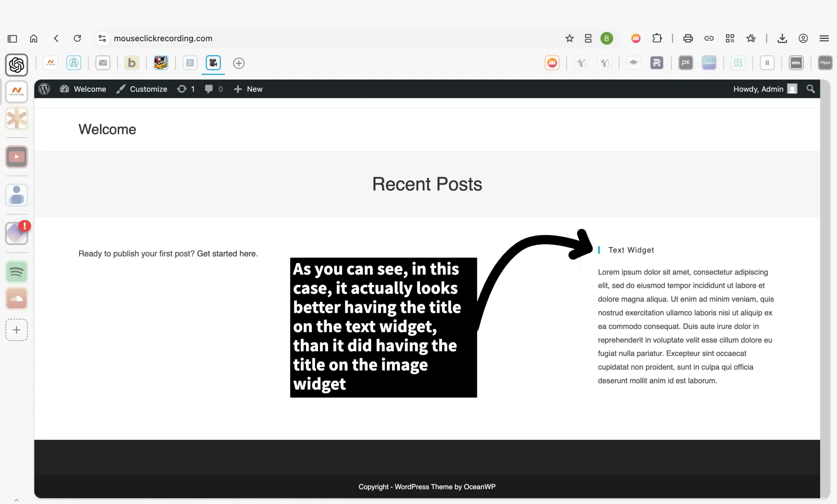Screen dimensions: 837x504
Task: Bookmark page with the star icon
Action: pos(569,38)
